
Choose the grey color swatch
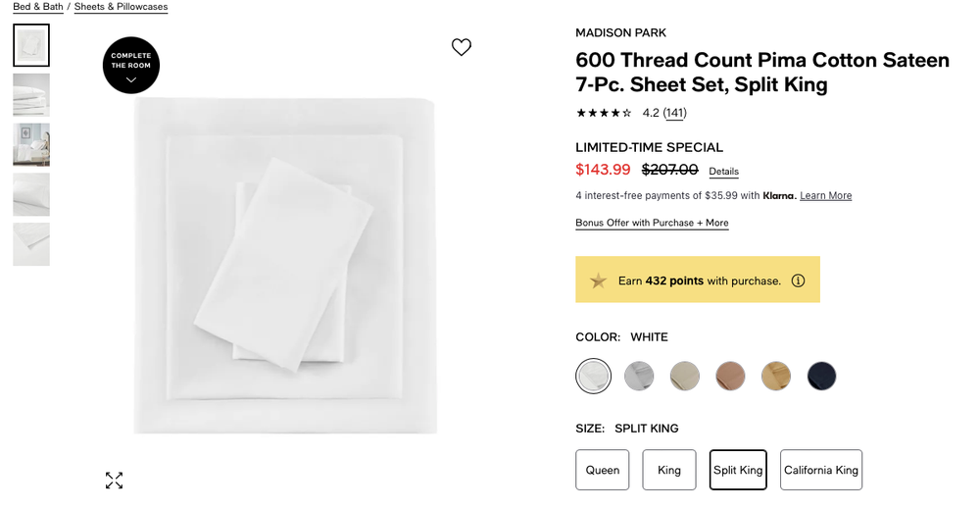[x=639, y=376]
